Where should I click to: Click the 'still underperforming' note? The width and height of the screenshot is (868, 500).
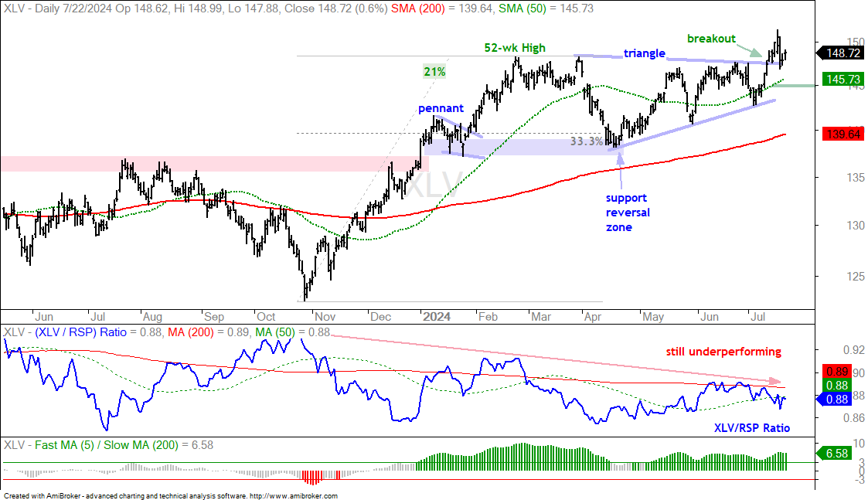tap(723, 352)
